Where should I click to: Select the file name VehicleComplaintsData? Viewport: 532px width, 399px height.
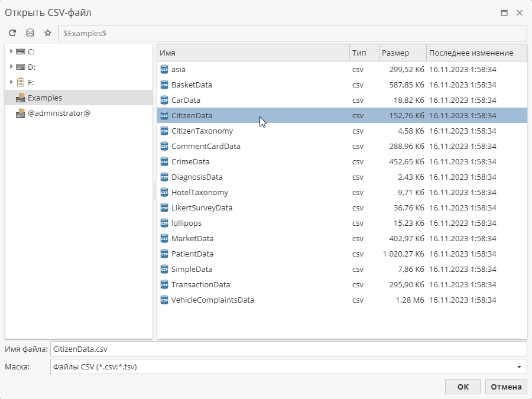tap(213, 300)
